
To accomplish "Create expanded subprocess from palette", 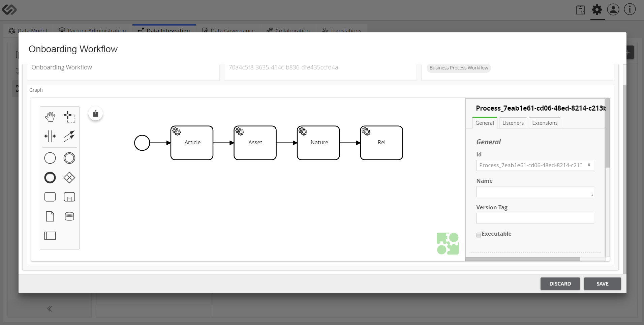I will point(69,197).
